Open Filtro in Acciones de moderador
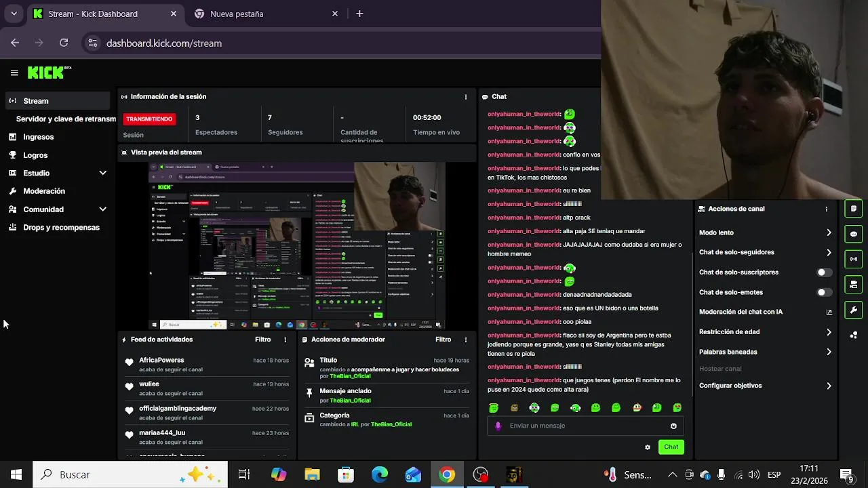Viewport: 868px width, 488px height. point(443,340)
